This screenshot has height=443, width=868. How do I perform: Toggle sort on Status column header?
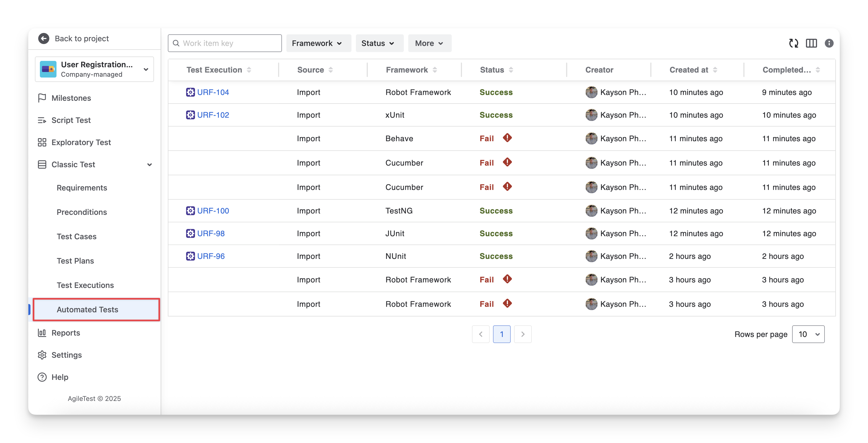[511, 70]
